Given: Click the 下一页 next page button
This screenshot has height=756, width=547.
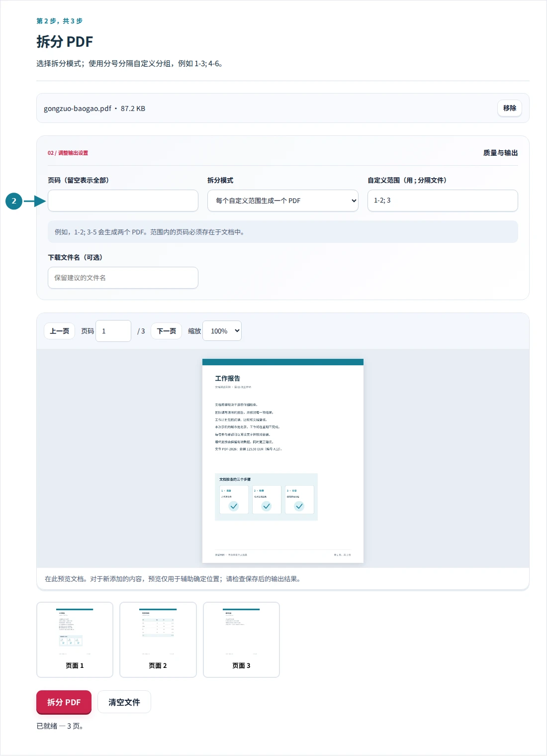Looking at the screenshot, I should pyautogui.click(x=166, y=331).
